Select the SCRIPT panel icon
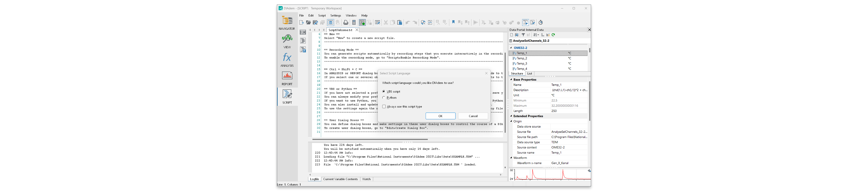The height and width of the screenshot is (191, 868). point(287,97)
